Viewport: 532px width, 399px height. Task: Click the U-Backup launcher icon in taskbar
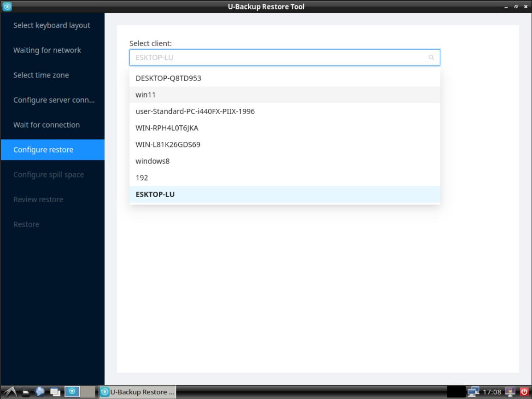tap(71, 392)
